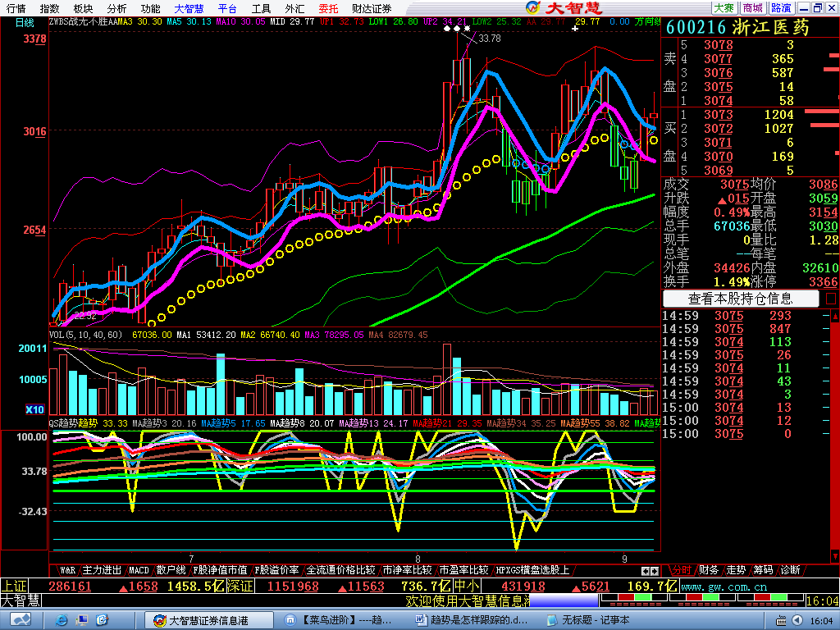Open the 行情 menu
Screen dimensions: 840x630
click(16, 8)
